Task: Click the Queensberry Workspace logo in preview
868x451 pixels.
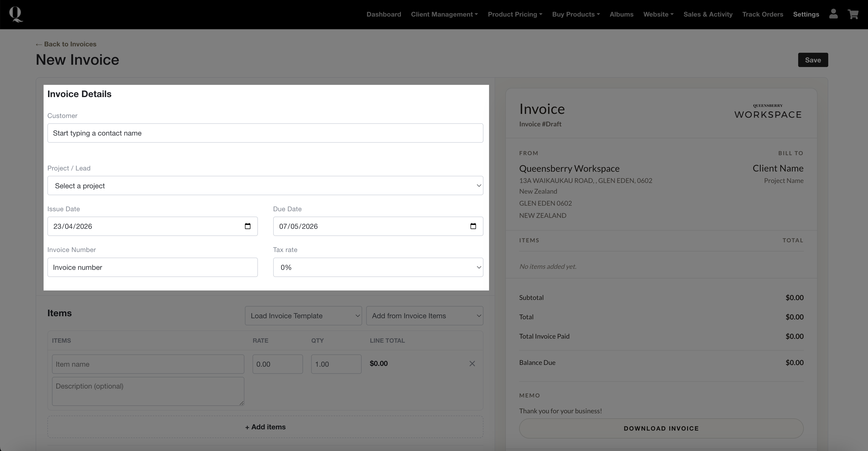Action: [x=768, y=112]
